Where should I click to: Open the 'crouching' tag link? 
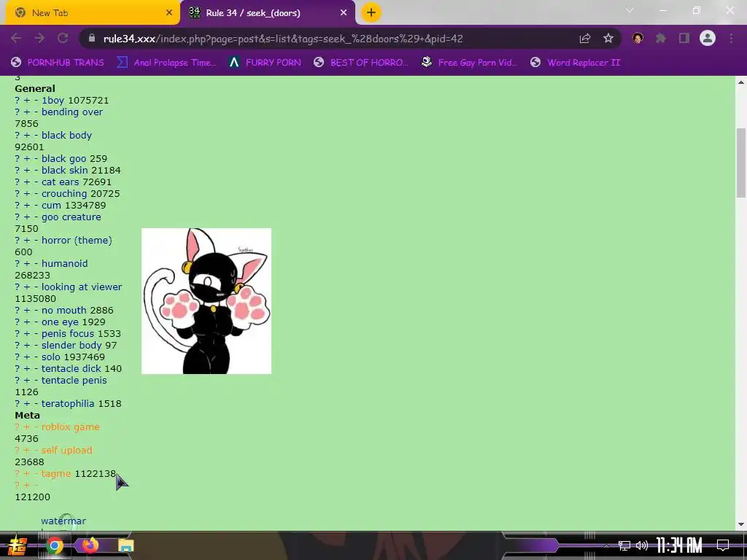[64, 194]
